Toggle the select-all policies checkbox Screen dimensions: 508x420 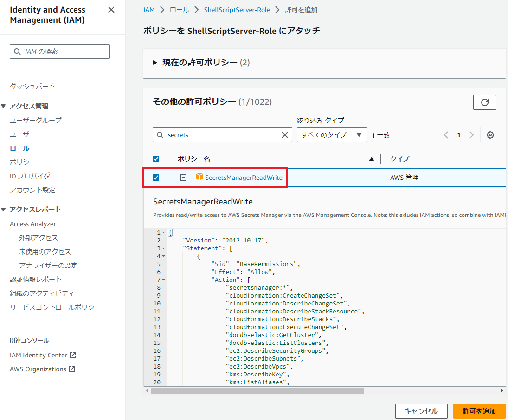point(156,159)
